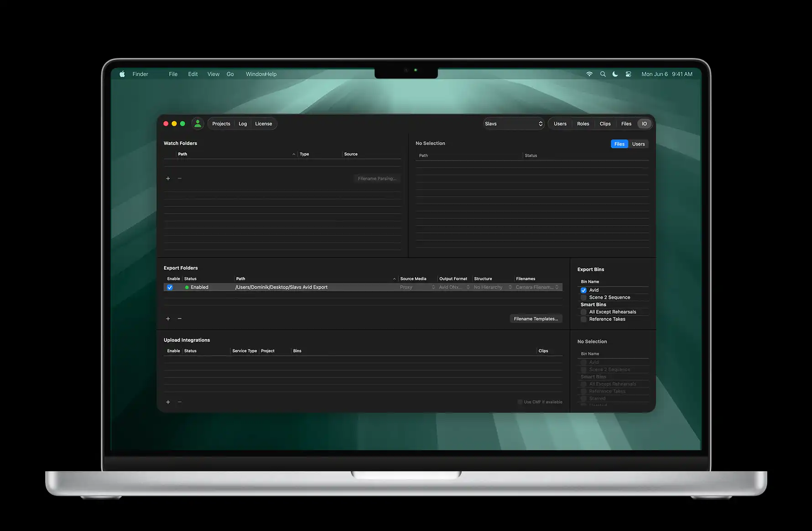The width and height of the screenshot is (812, 531).
Task: Click the add button under Watch Folders
Action: tap(168, 179)
